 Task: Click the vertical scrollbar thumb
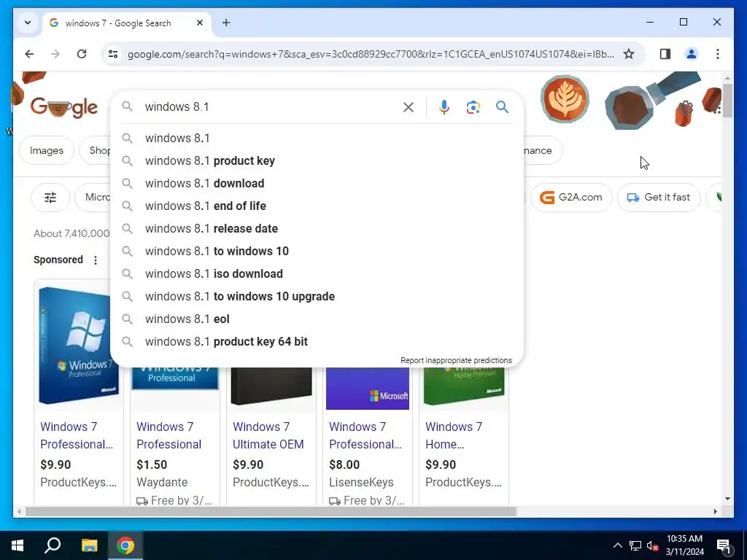pyautogui.click(x=727, y=100)
